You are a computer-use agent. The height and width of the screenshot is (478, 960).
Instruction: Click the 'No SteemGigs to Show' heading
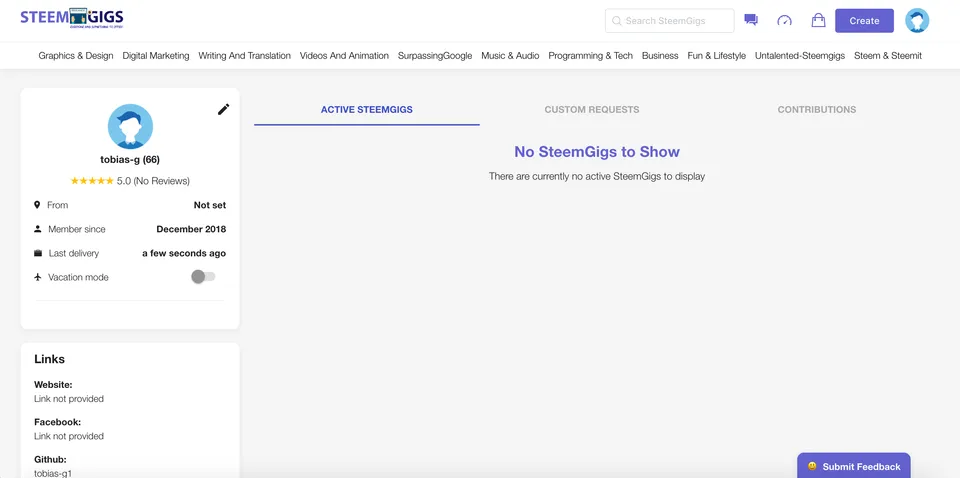coord(597,152)
